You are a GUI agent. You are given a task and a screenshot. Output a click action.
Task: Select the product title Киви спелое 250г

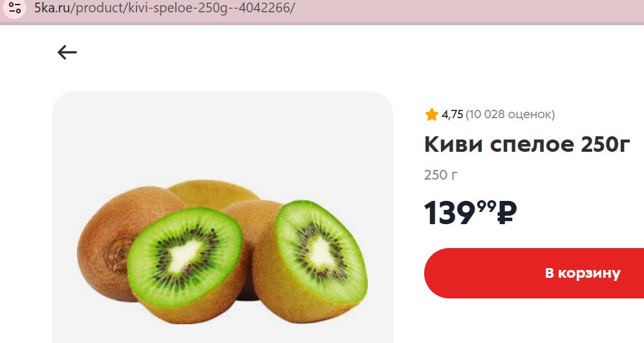click(527, 144)
